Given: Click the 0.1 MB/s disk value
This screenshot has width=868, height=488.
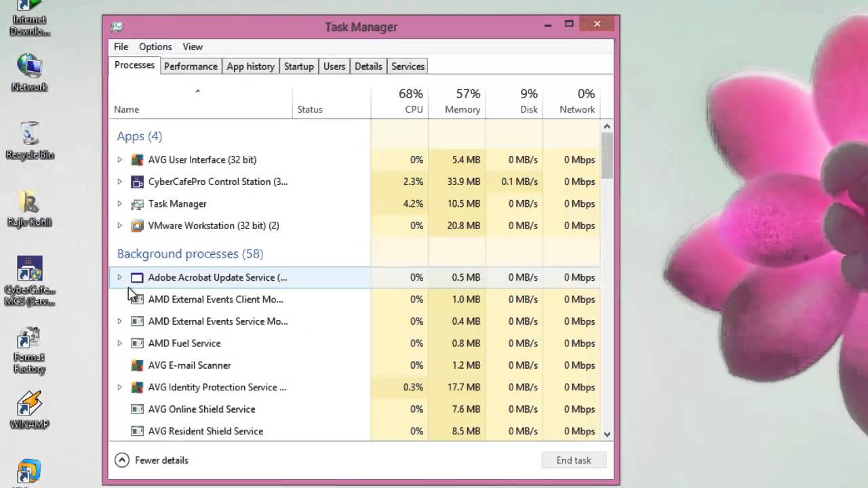Looking at the screenshot, I should tap(519, 182).
